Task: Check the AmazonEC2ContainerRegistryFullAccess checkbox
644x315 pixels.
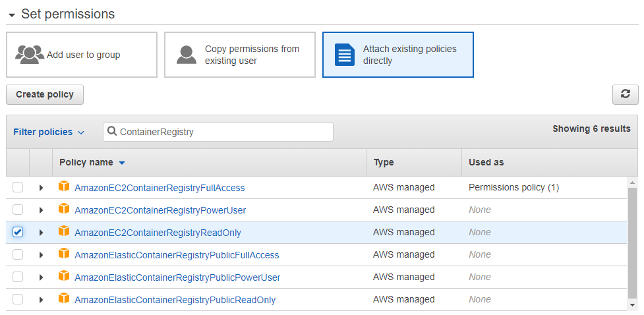Action: pyautogui.click(x=18, y=188)
